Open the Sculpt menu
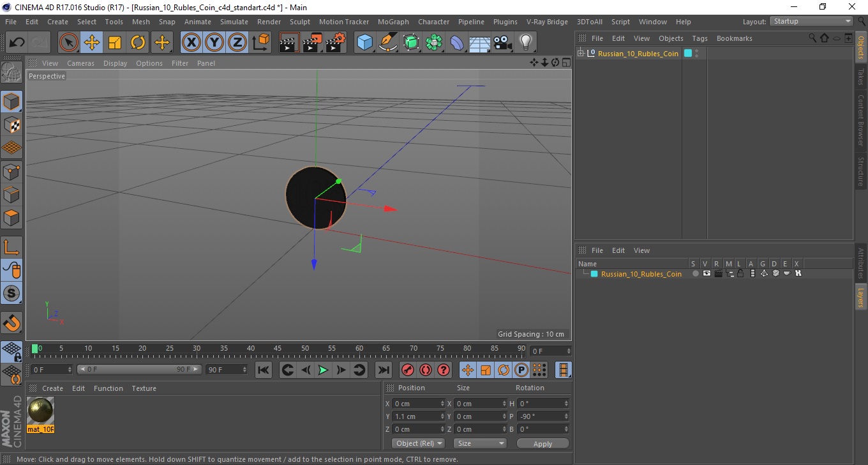Viewport: 868px width, 465px height. point(300,22)
